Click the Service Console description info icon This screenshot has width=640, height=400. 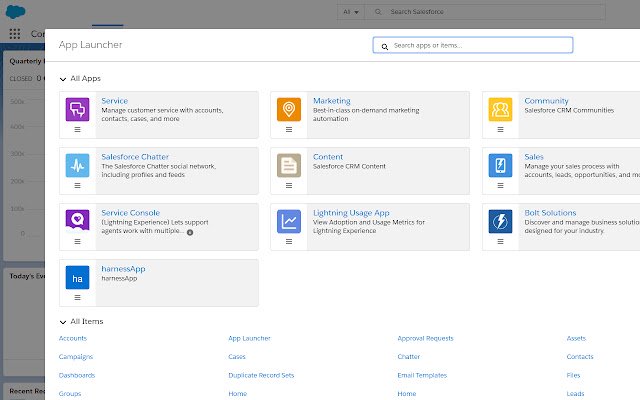[190, 232]
